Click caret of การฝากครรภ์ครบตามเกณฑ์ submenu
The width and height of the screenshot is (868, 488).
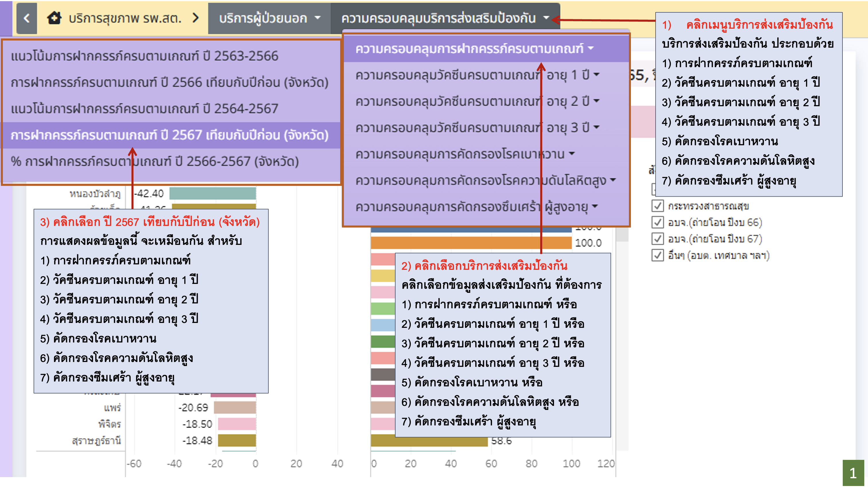[x=591, y=49]
